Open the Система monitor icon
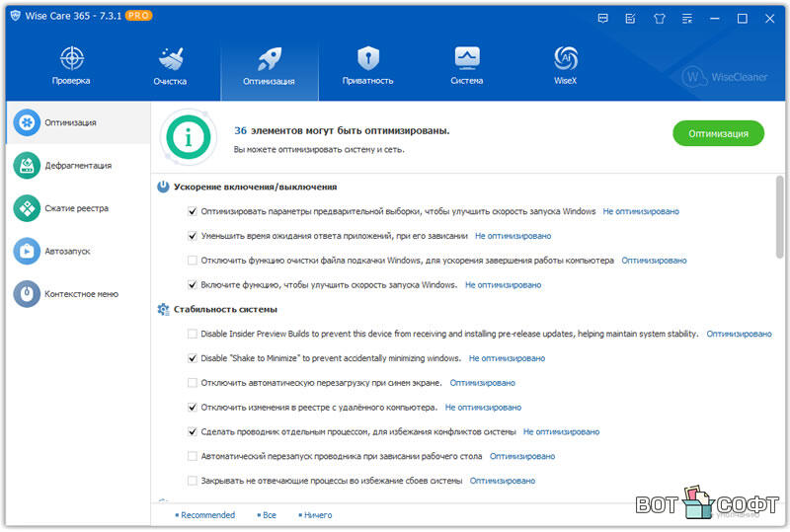Image resolution: width=790 pixels, height=532 pixels. tap(466, 58)
